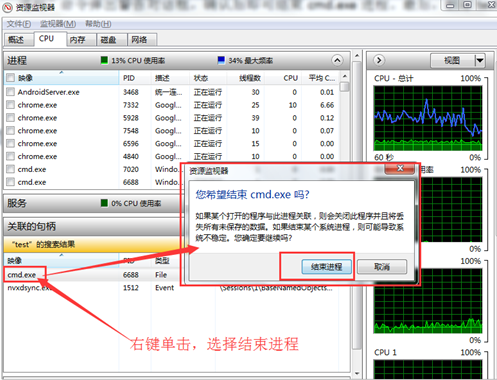This screenshot has width=497, height=380.
Task: Click PID 1512 in handle results
Action: coord(130,288)
